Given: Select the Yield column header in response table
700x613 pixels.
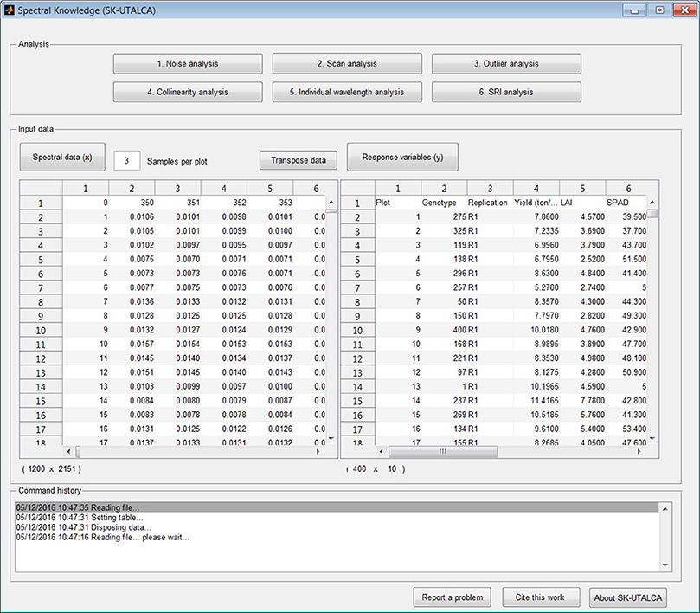Looking at the screenshot, I should (536, 203).
